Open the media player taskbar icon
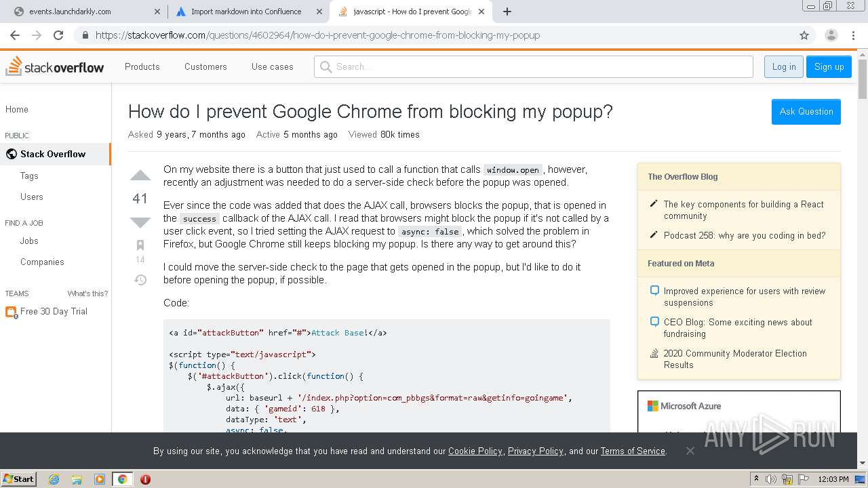This screenshot has height=488, width=868. coord(100,479)
